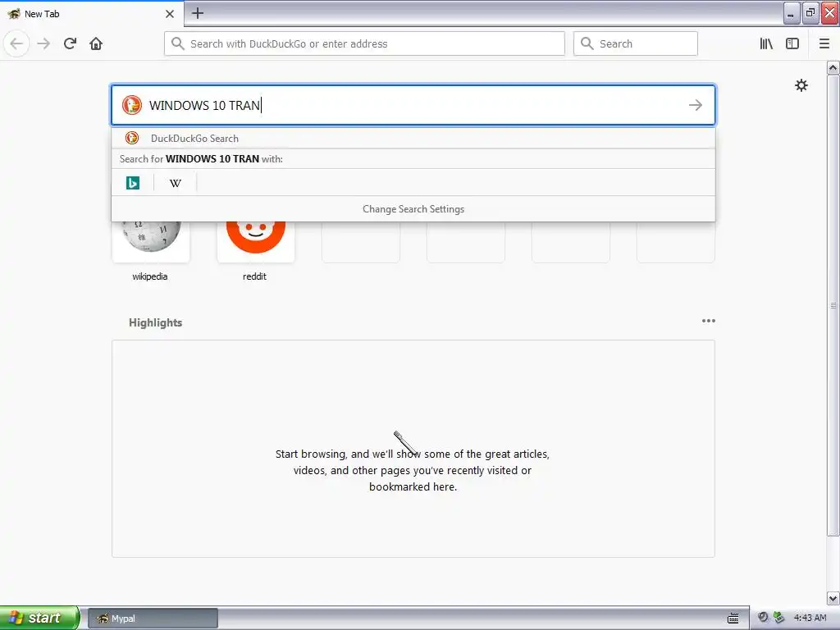Open new tab page settings gear
The height and width of the screenshot is (630, 840).
coord(801,85)
